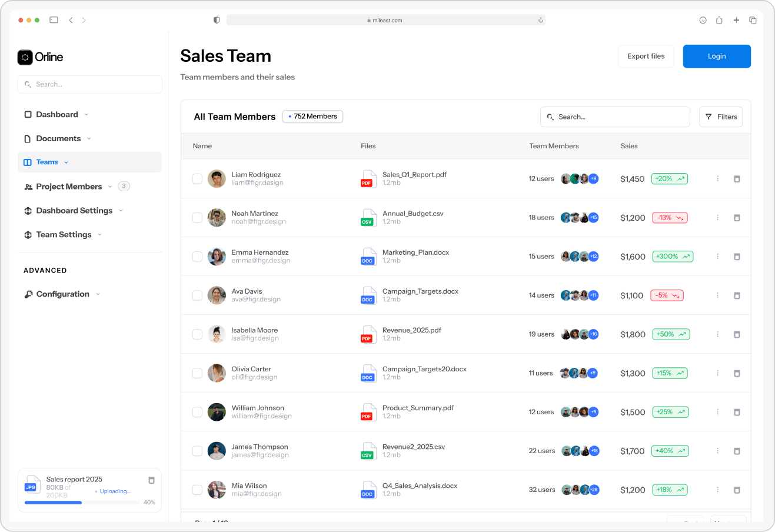Select the checkbox for Isabella Moore
Screen dimensions: 775x532
pos(197,334)
